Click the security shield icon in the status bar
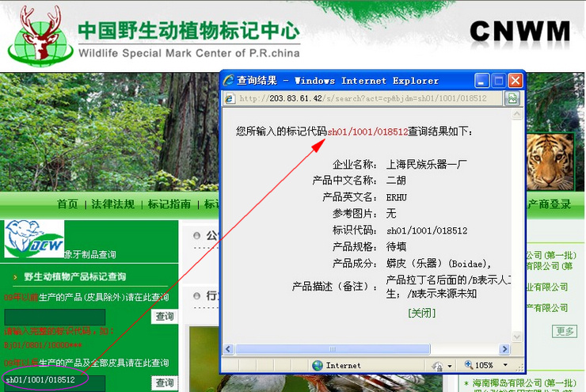The height and width of the screenshot is (392, 586). tap(437, 365)
